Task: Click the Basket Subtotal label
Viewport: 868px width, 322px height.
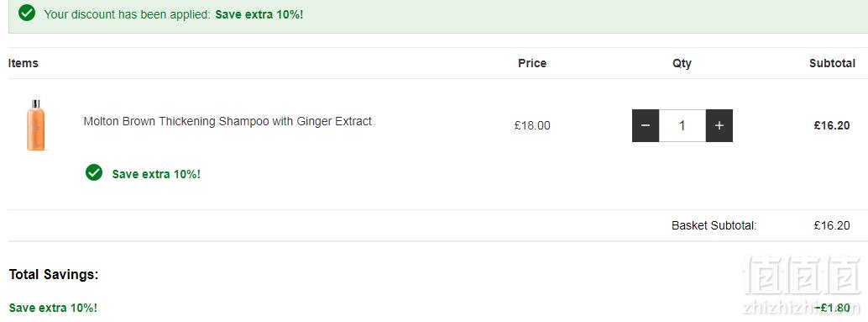Action: (x=714, y=225)
